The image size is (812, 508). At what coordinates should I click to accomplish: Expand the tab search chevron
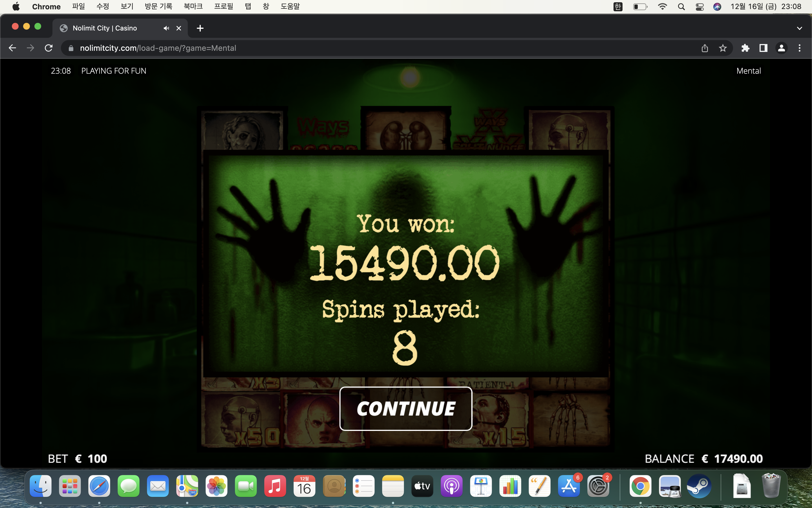pyautogui.click(x=799, y=28)
